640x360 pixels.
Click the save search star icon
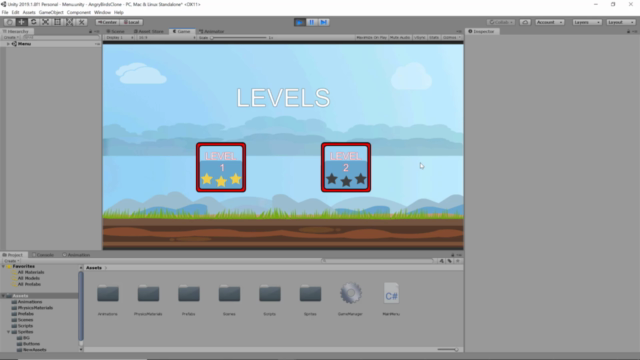click(x=458, y=261)
